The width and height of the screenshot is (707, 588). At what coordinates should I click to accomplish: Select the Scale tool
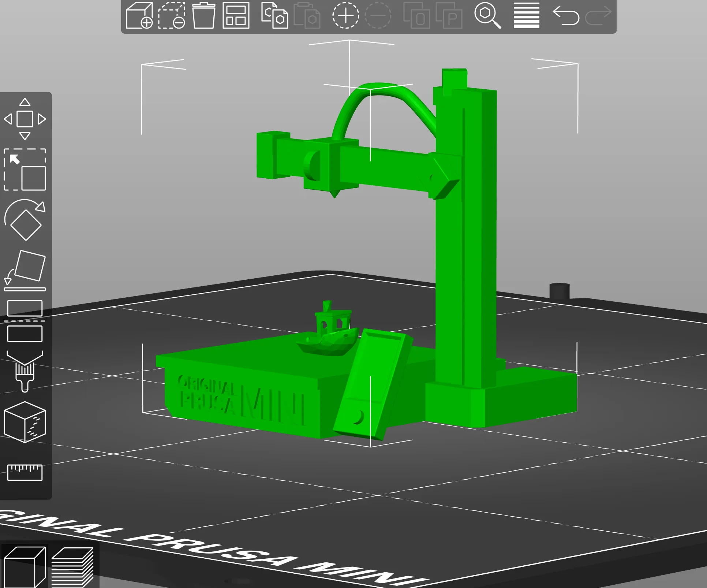(25, 170)
